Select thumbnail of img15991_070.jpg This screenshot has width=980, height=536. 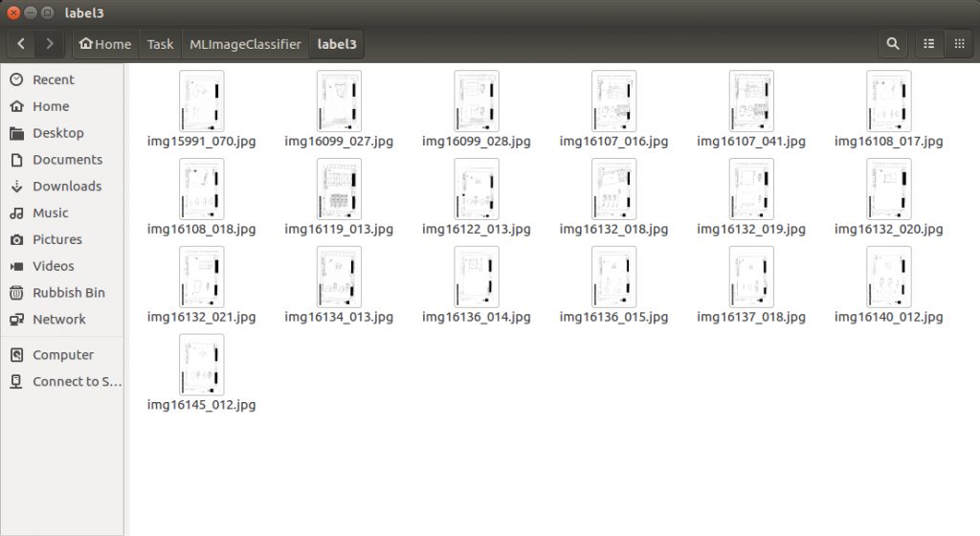pos(201,100)
